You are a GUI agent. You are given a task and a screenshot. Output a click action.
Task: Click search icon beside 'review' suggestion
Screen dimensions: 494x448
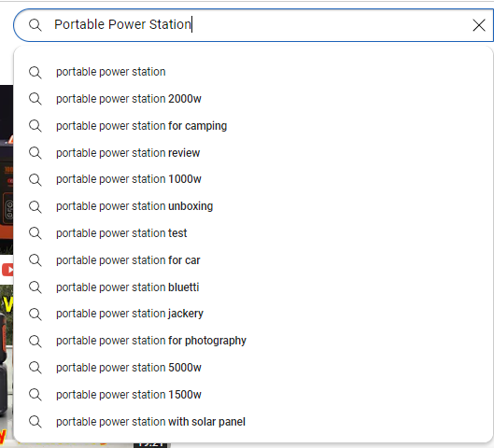(x=35, y=153)
